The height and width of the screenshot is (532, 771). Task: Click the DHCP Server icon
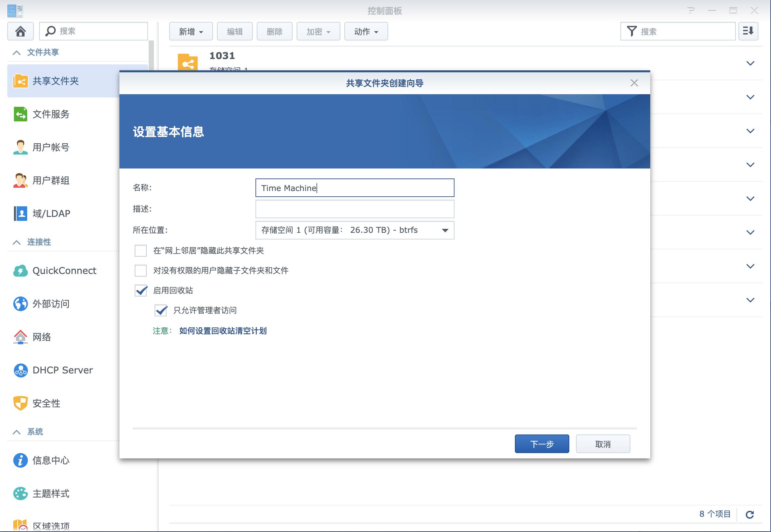point(20,370)
